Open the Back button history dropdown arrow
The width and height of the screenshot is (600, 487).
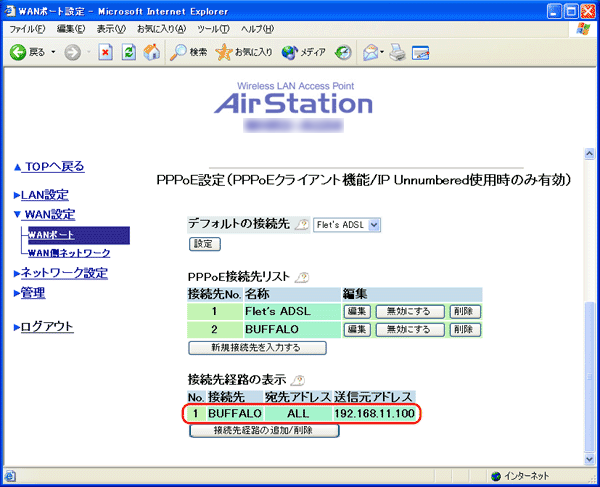[x=53, y=52]
